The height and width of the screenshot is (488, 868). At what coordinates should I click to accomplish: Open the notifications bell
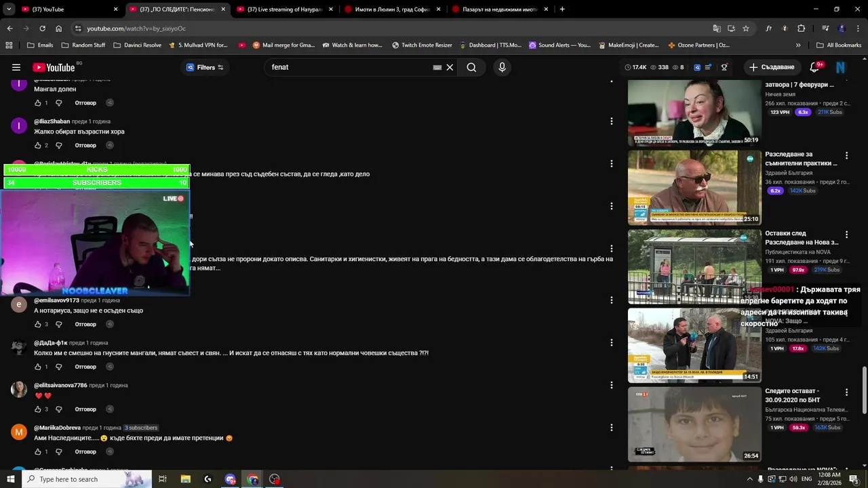(x=815, y=67)
